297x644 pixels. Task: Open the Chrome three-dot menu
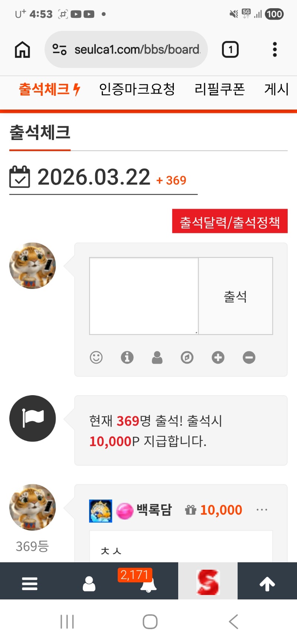pos(275,49)
